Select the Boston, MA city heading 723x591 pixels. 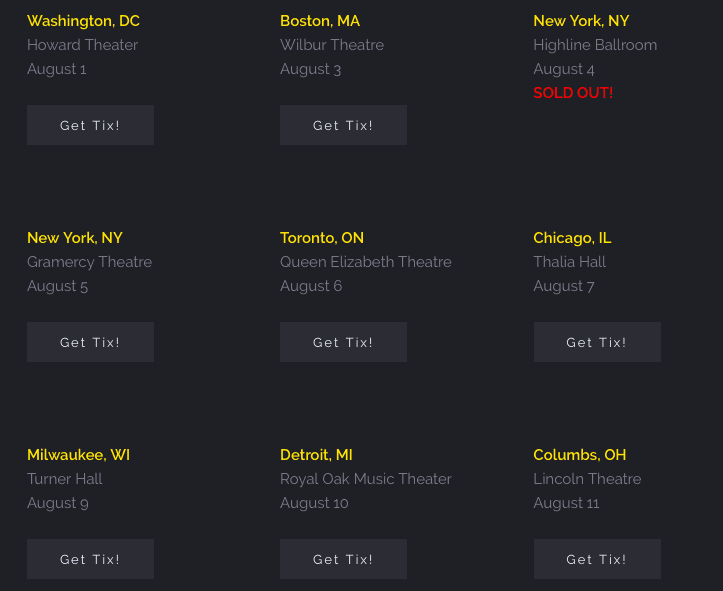(320, 21)
